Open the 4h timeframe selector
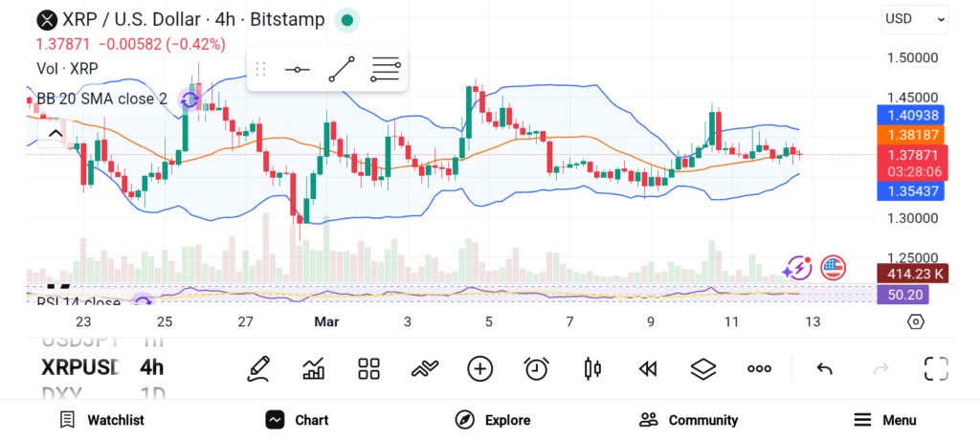 pyautogui.click(x=151, y=367)
